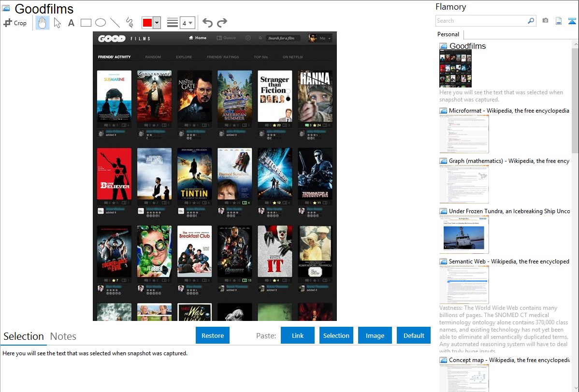
Task: Undo the last edit
Action: pyautogui.click(x=207, y=23)
